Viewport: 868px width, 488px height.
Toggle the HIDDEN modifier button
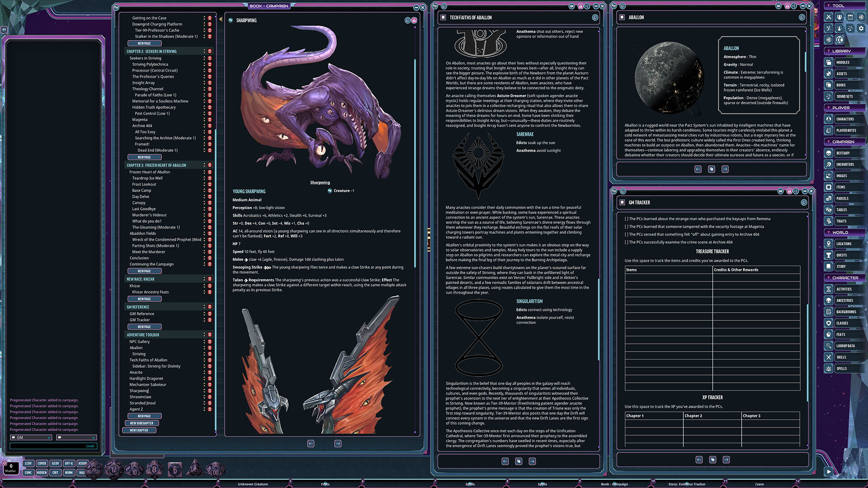click(42, 473)
